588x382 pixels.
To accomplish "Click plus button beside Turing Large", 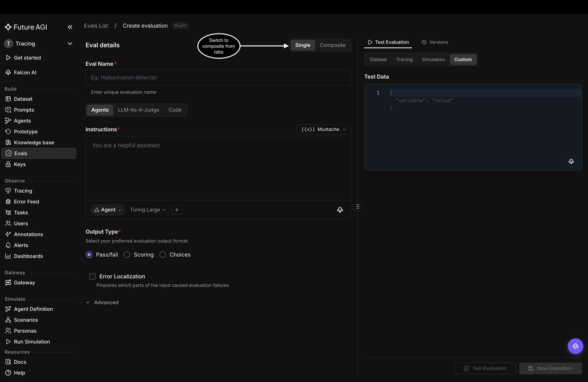I will (x=177, y=209).
